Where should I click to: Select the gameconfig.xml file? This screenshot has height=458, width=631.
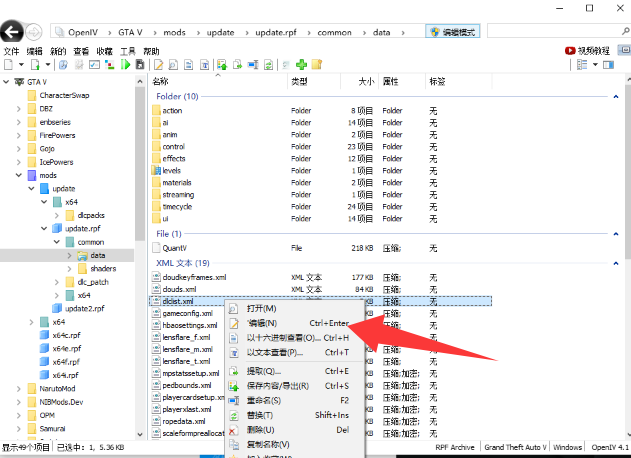pyautogui.click(x=188, y=313)
